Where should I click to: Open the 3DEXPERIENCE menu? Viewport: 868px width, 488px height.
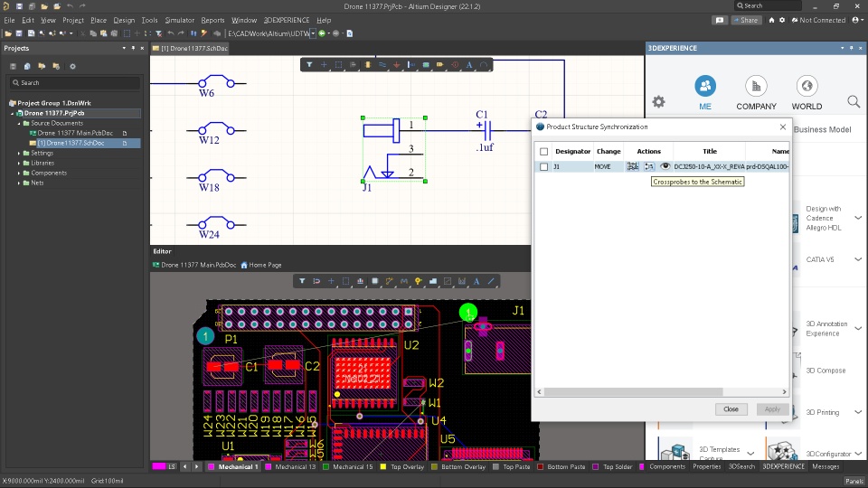287,20
